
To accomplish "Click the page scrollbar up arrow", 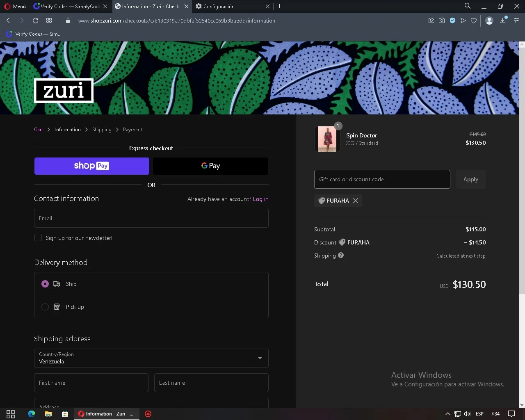I will 522,44.
